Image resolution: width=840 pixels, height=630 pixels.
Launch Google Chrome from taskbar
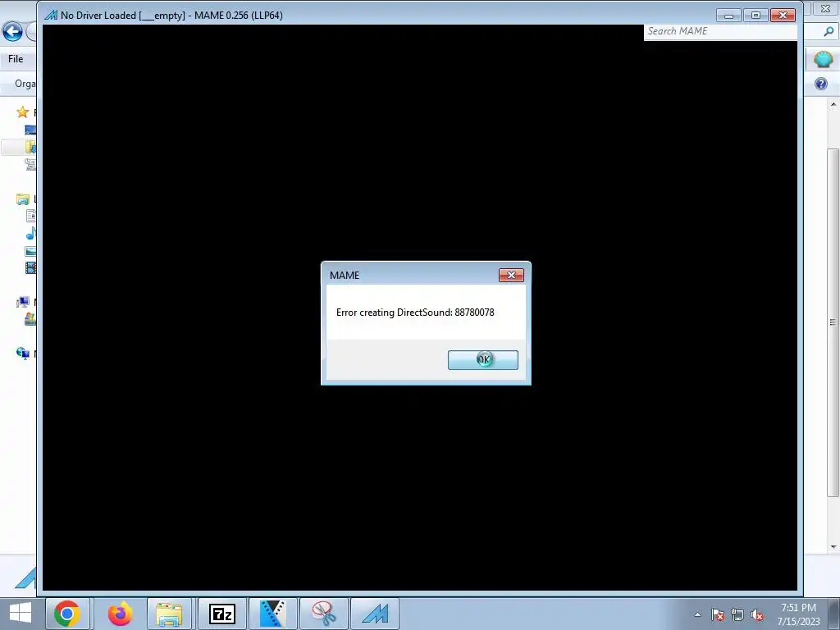pos(67,614)
